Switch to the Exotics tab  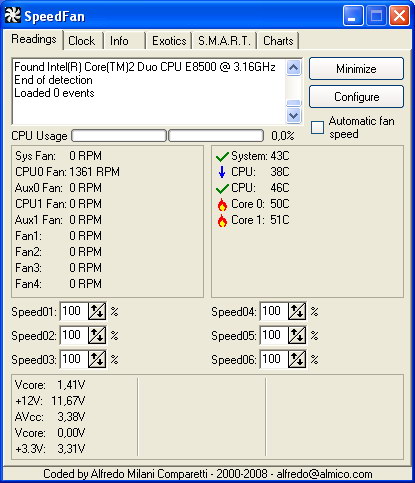(169, 41)
